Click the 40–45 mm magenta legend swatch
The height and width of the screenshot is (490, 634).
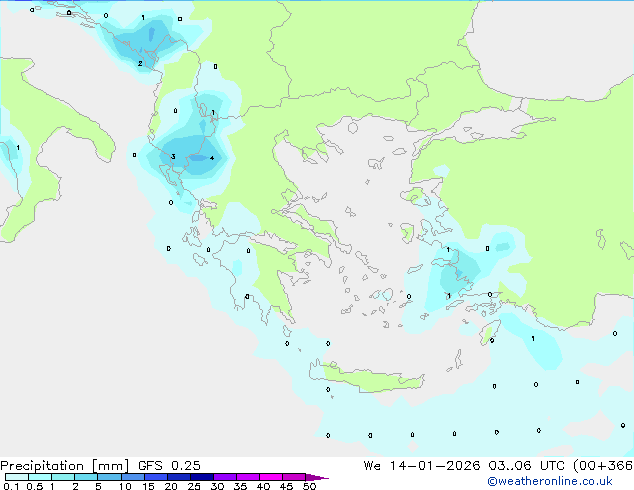coord(271,477)
